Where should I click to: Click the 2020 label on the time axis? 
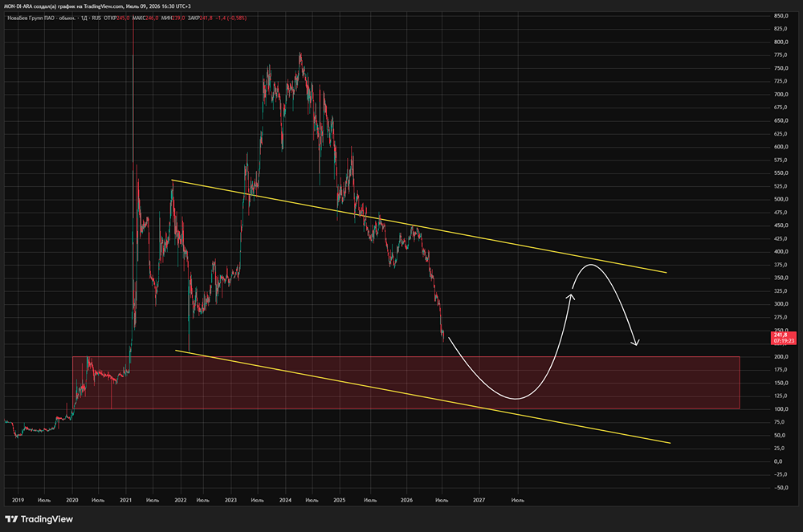click(72, 500)
